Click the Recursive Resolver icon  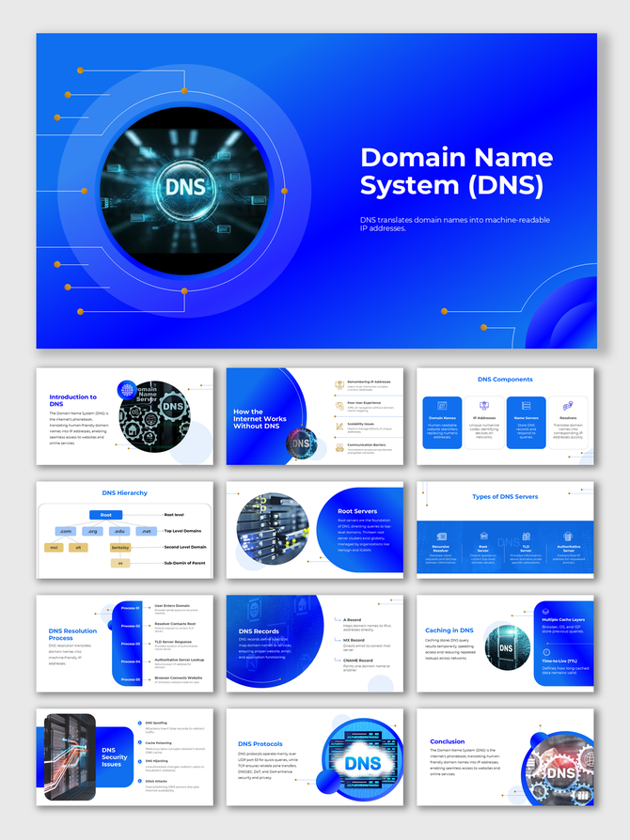[441, 537]
